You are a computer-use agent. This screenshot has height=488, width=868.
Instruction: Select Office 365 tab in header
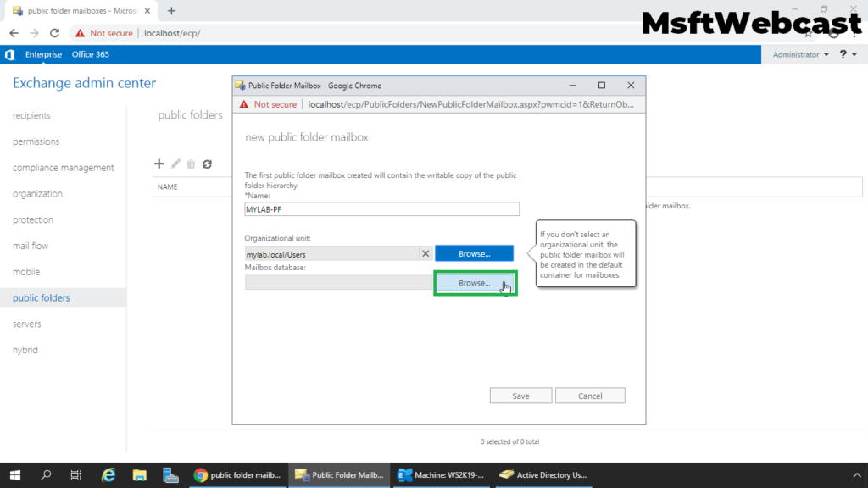90,54
